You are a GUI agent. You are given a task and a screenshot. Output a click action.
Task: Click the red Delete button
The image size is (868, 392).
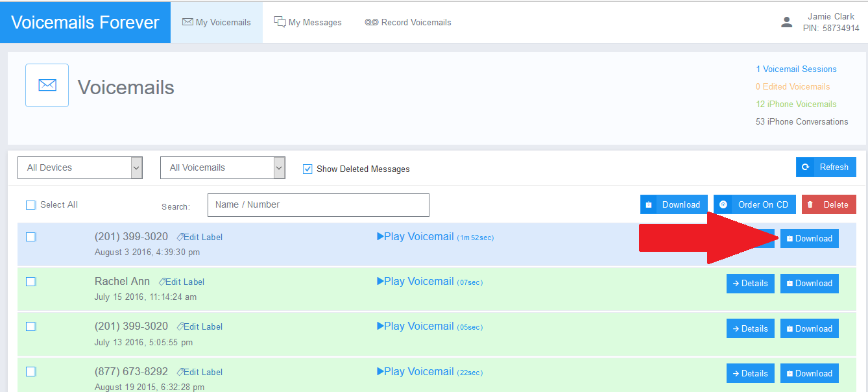828,204
